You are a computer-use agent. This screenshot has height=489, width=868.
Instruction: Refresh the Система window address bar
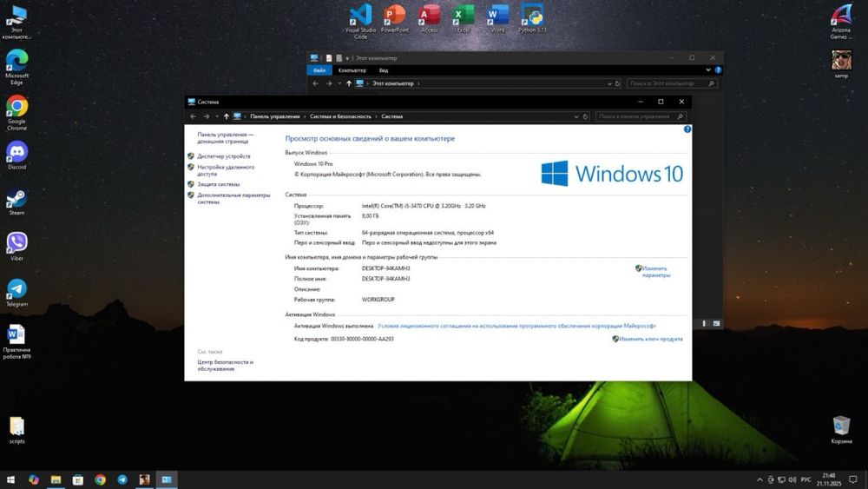pyautogui.click(x=585, y=116)
